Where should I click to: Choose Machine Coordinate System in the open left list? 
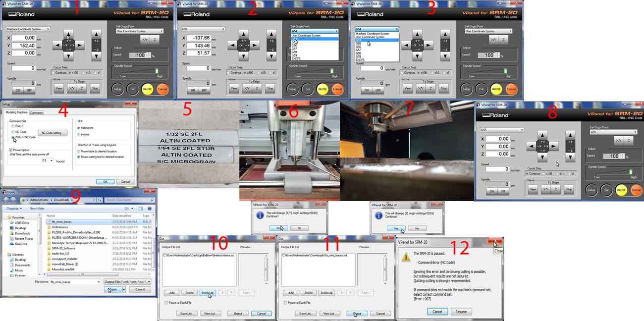[x=376, y=33]
